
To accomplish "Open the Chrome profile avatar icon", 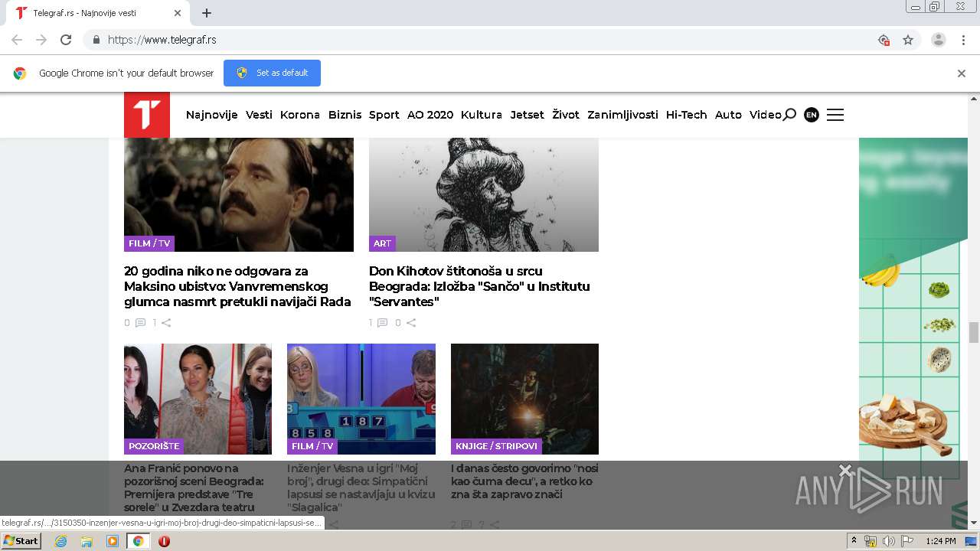I will [x=939, y=40].
